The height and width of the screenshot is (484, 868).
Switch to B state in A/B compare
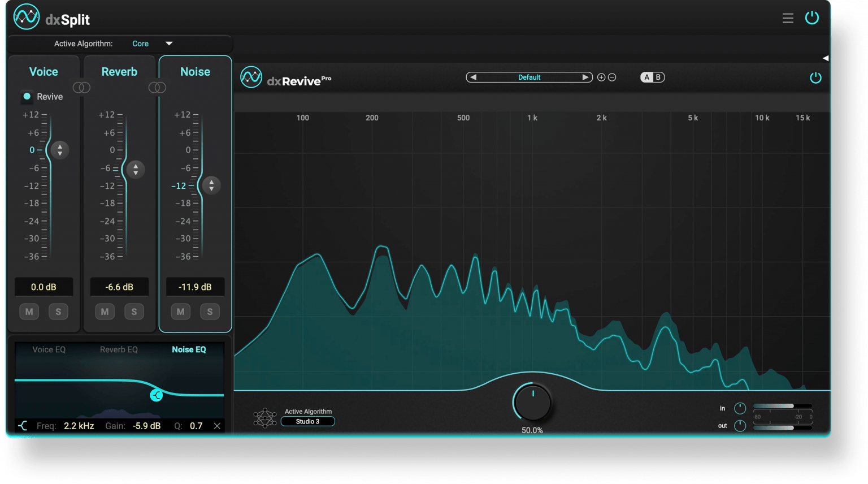[x=658, y=77]
